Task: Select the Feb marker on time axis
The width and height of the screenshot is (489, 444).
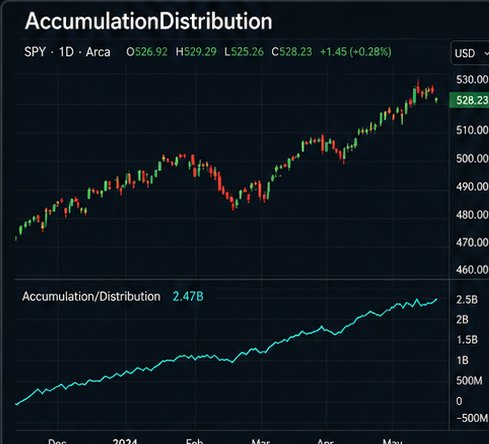Action: tap(195, 441)
